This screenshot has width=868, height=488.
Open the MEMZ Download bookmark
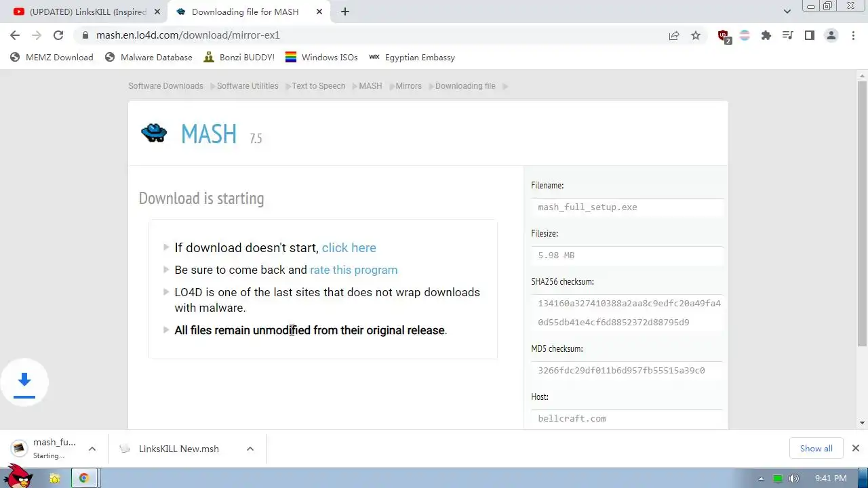pos(52,58)
